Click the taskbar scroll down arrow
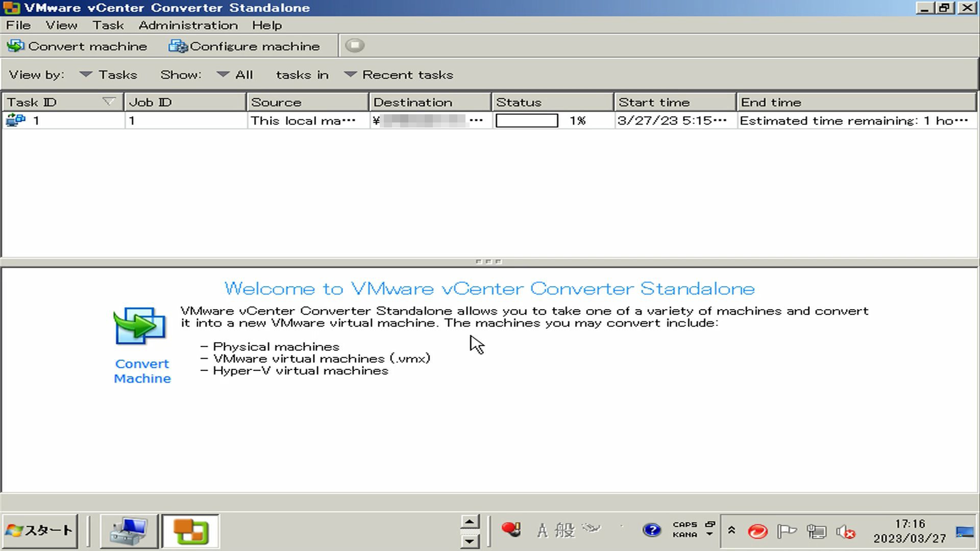This screenshot has height=551, width=980. [470, 541]
